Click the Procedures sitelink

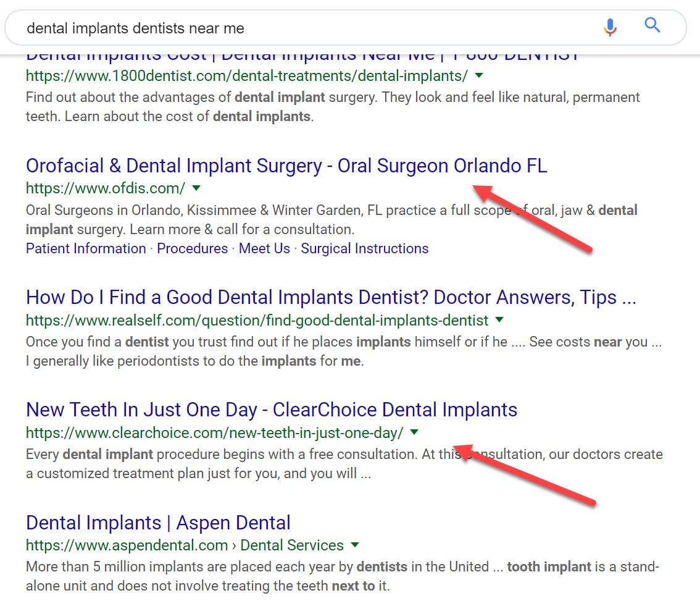(192, 248)
